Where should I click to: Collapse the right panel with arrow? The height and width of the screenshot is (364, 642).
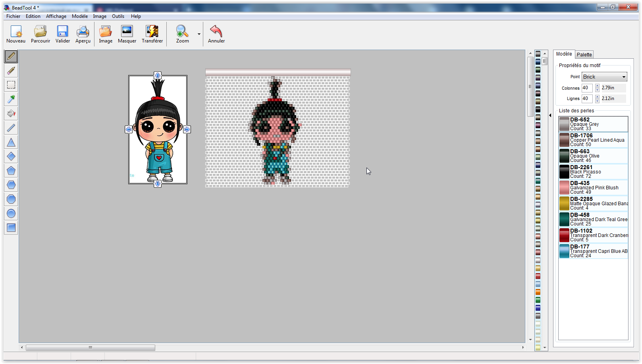click(x=550, y=116)
